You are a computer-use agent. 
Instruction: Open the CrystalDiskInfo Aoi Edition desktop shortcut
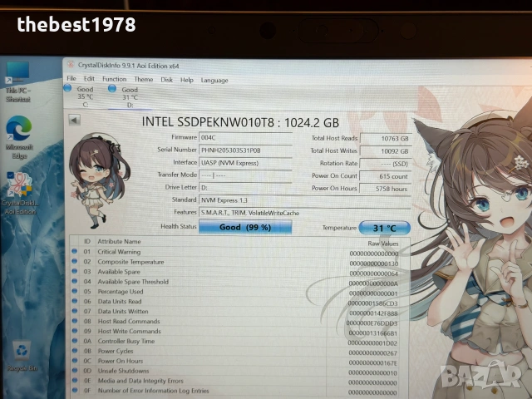point(20,193)
